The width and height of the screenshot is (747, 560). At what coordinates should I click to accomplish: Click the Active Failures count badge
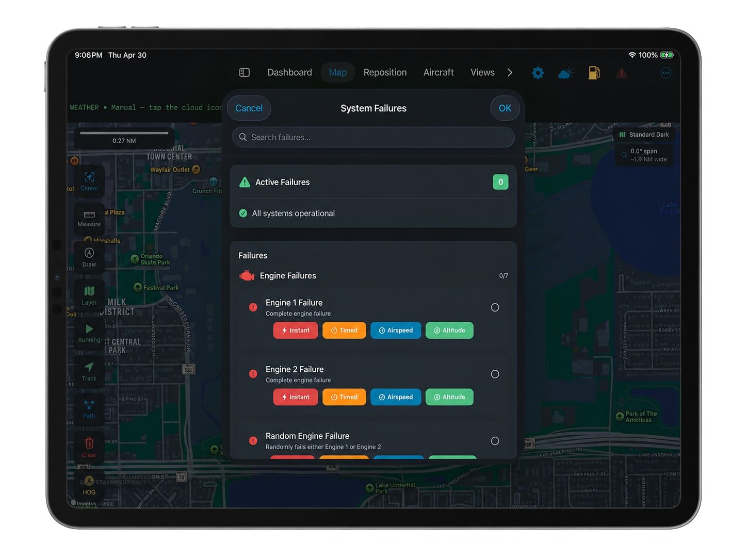point(500,182)
